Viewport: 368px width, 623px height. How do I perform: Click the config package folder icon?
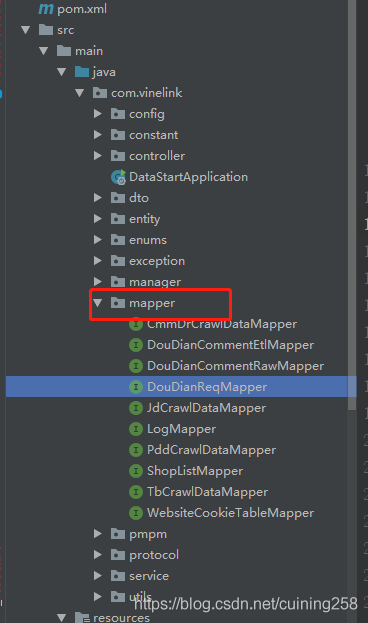coord(118,114)
